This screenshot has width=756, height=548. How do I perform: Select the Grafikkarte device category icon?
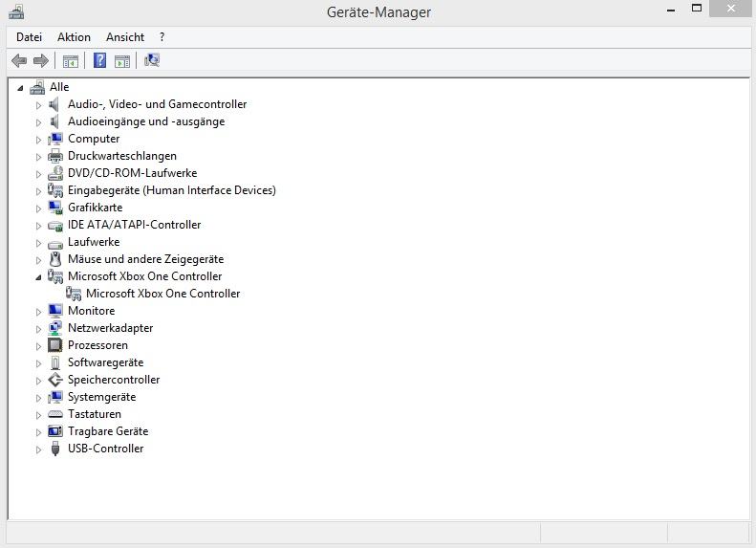click(x=55, y=208)
